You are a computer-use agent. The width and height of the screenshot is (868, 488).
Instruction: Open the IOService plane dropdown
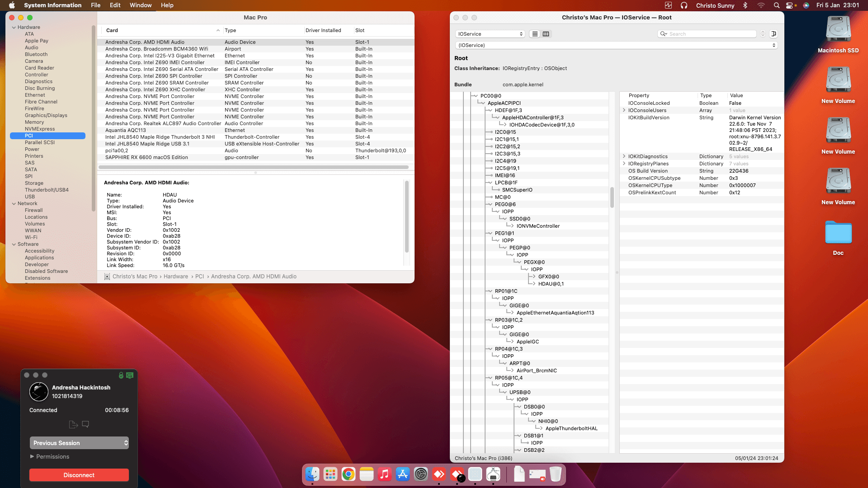tap(490, 34)
